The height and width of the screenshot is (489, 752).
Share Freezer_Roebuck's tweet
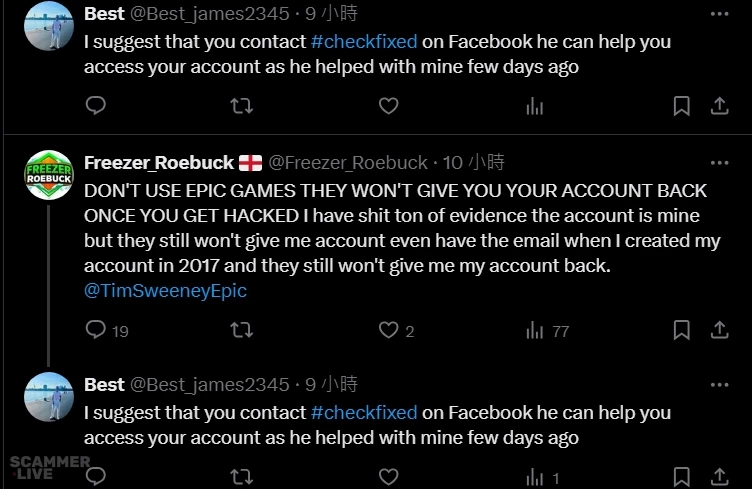click(718, 330)
